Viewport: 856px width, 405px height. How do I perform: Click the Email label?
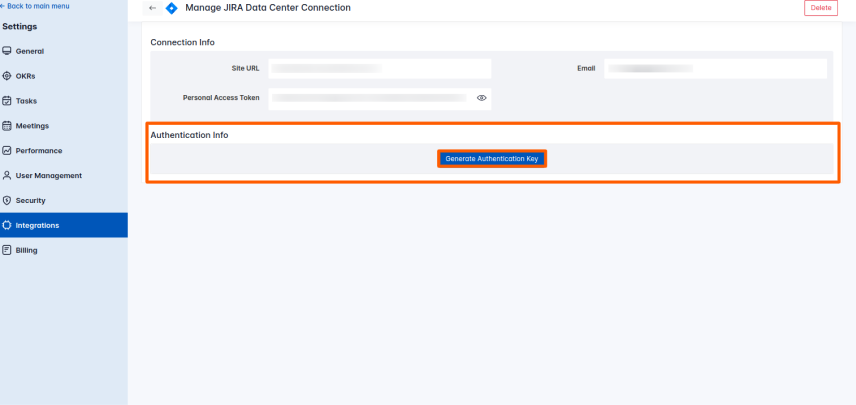(586, 69)
